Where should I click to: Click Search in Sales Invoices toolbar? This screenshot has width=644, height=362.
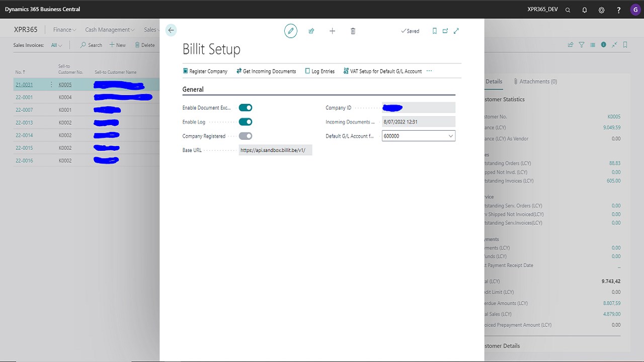(91, 45)
